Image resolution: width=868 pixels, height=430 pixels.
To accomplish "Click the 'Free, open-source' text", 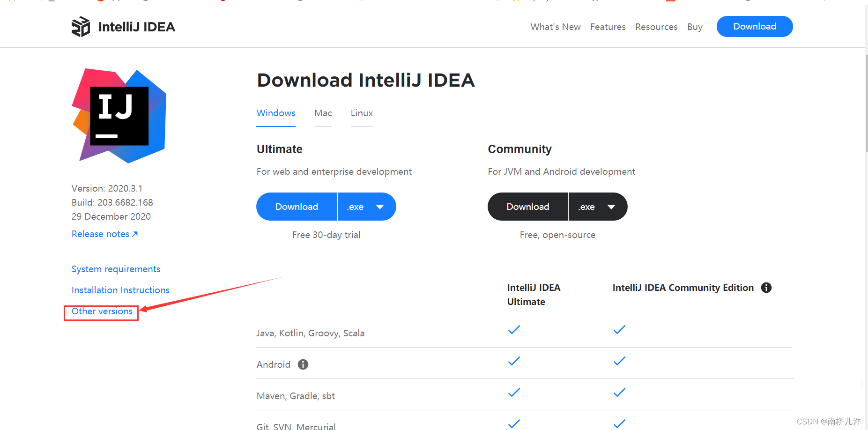I will point(557,235).
